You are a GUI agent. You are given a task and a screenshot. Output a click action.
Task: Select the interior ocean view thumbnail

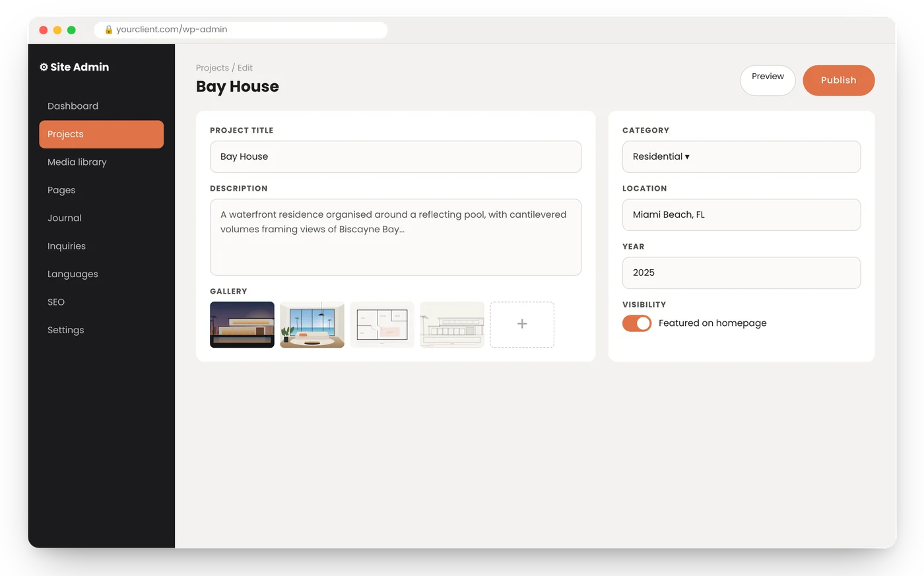click(x=312, y=325)
